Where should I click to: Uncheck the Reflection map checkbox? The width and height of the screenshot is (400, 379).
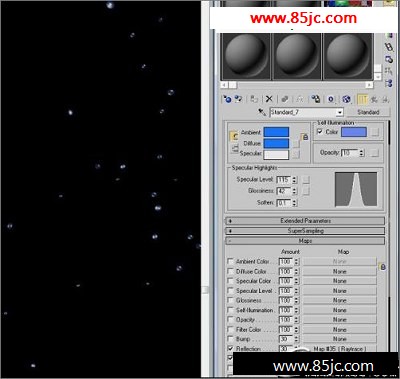click(230, 348)
